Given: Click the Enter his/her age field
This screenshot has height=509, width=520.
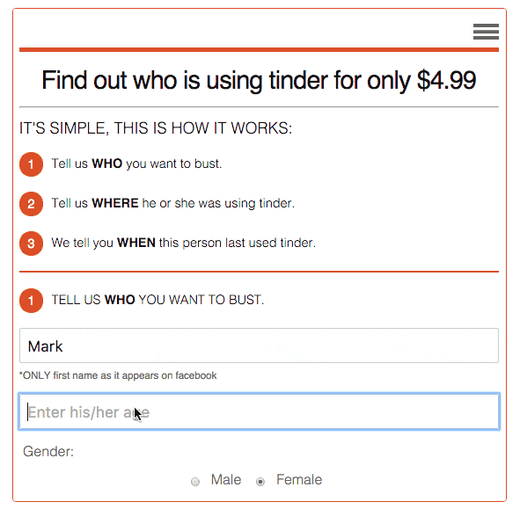Looking at the screenshot, I should (x=259, y=412).
